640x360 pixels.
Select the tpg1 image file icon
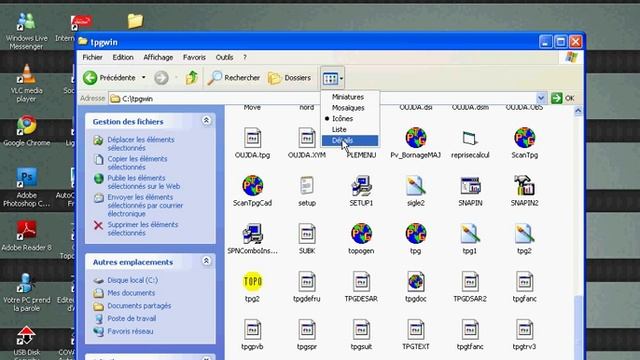click(470, 234)
